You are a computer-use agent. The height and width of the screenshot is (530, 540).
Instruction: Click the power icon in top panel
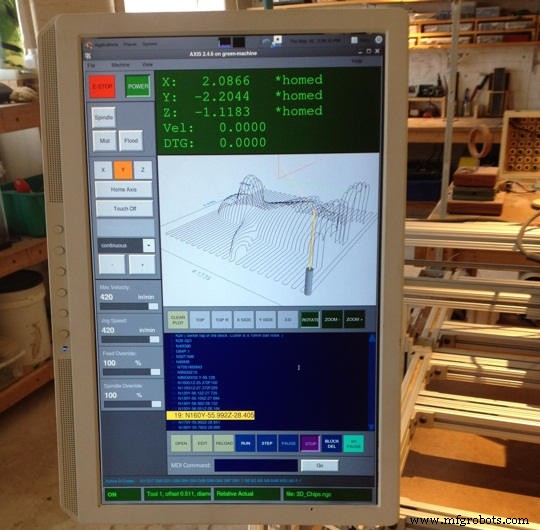tap(378, 40)
